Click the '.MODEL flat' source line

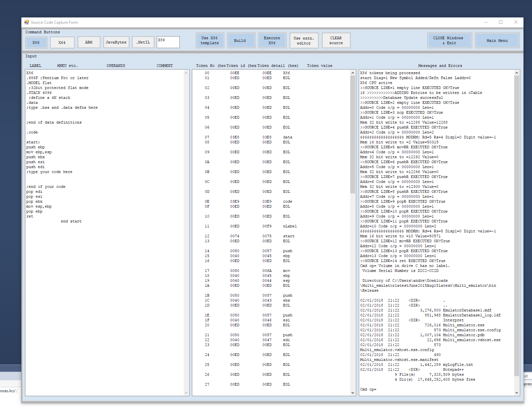coord(39,83)
